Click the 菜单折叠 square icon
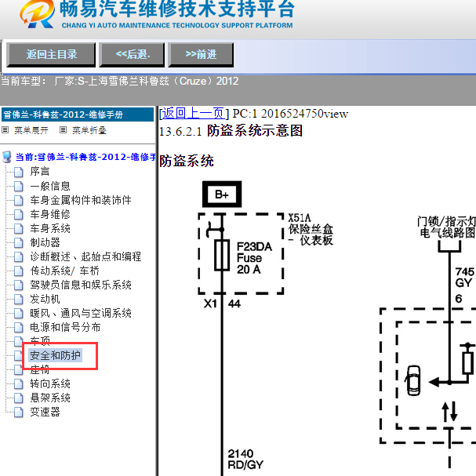This screenshot has width=476, height=476. point(63,130)
